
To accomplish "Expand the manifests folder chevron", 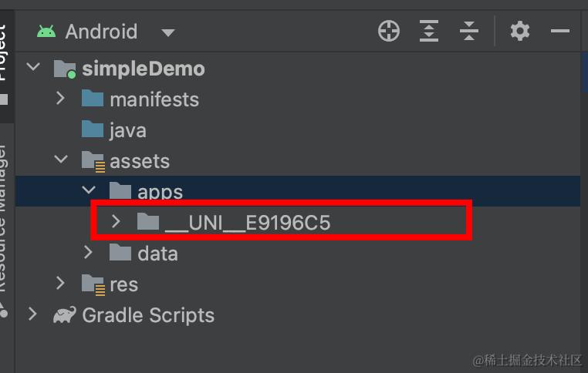I will tap(61, 99).
